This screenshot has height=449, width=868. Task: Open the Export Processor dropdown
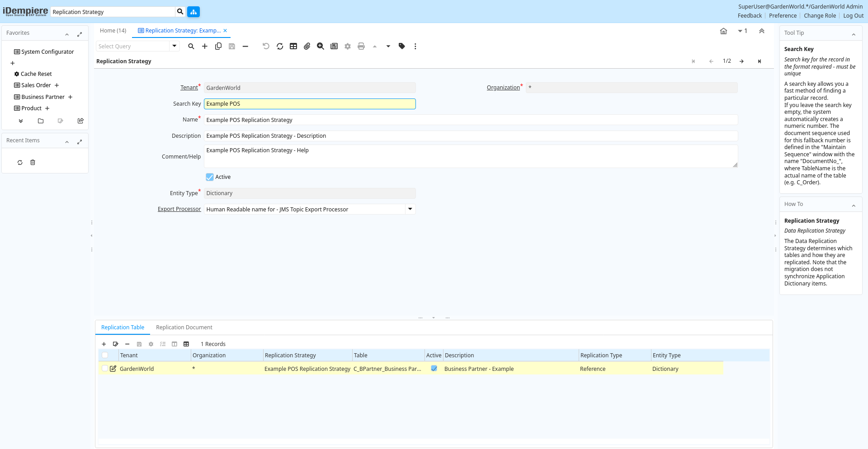(410, 209)
